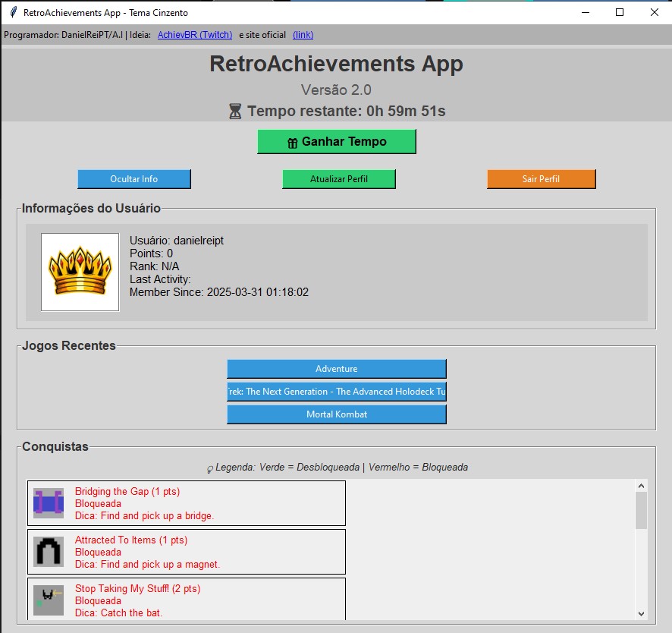672x633 pixels.
Task: Click 'Dica: Find and pick up a magnet.'
Action: click(x=147, y=564)
